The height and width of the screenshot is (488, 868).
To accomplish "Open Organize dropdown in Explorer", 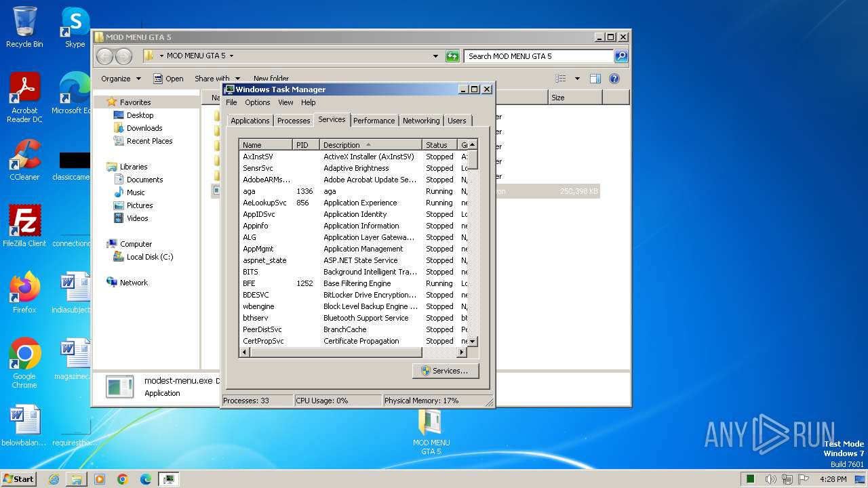I will tap(121, 79).
